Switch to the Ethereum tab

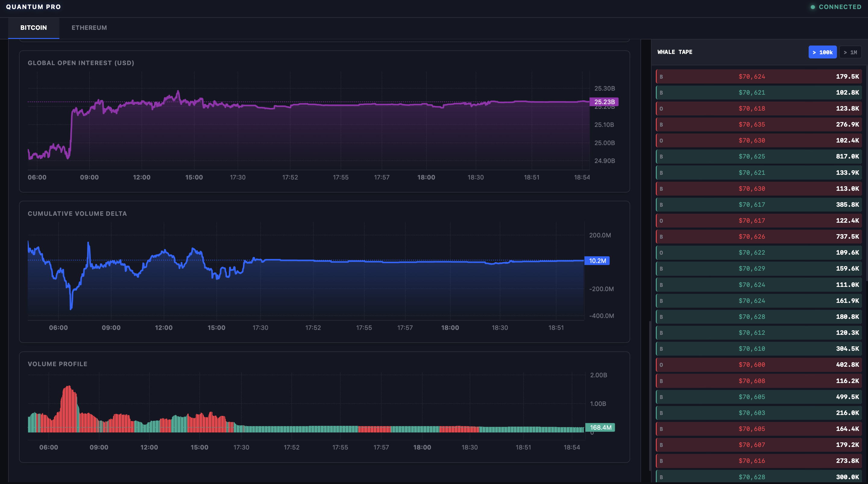click(89, 28)
